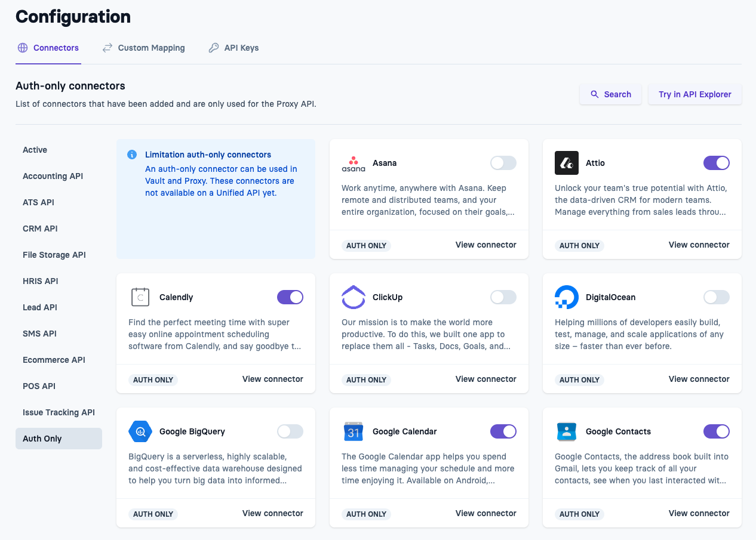Click the Google Calendar icon
This screenshot has width=756, height=540.
point(354,431)
